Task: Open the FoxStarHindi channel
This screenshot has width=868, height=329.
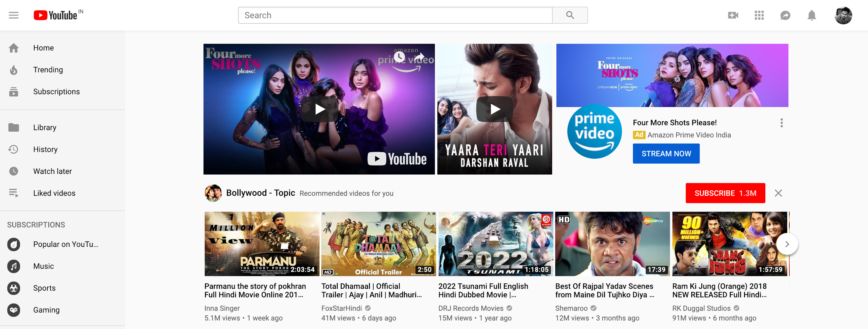Action: [x=341, y=308]
